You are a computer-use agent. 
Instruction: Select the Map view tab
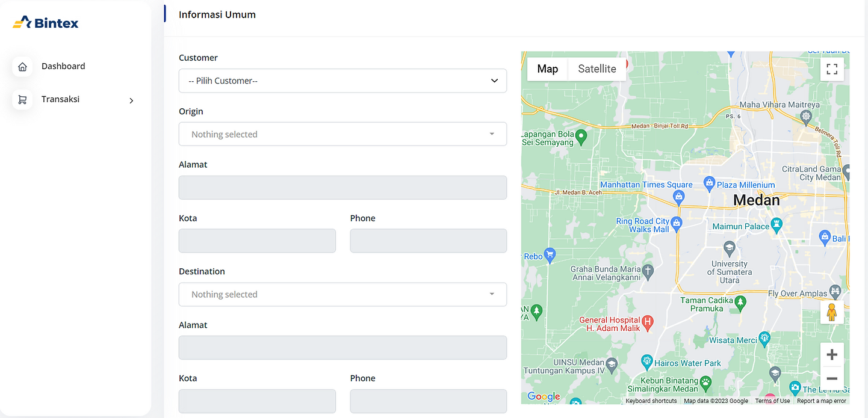pyautogui.click(x=547, y=69)
